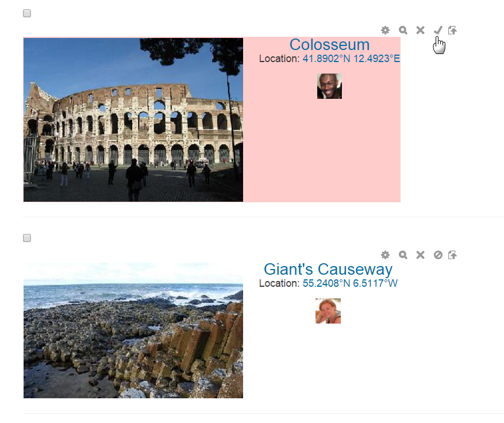The width and height of the screenshot is (504, 423).
Task: Click the X icon on the Colosseum entry
Action: click(420, 30)
